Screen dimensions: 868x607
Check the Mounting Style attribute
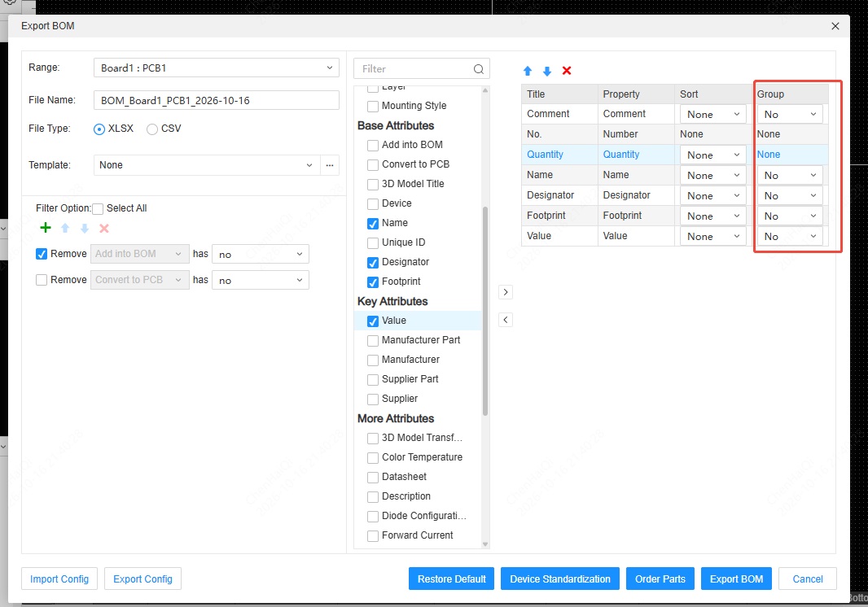(x=373, y=107)
